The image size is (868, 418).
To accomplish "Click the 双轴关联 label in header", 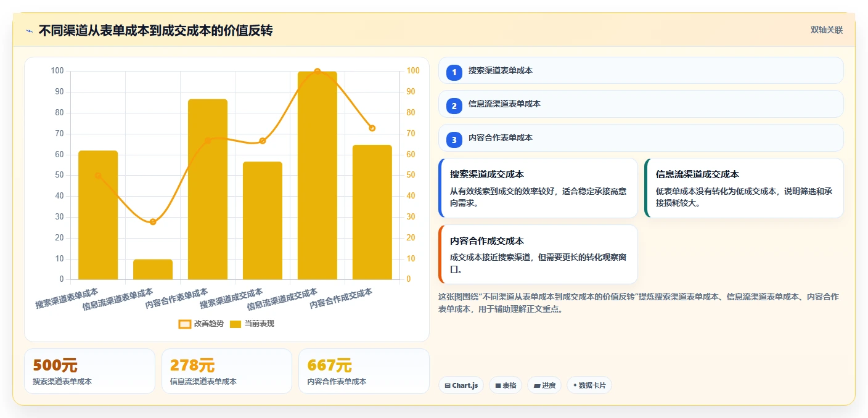I will pyautogui.click(x=826, y=30).
